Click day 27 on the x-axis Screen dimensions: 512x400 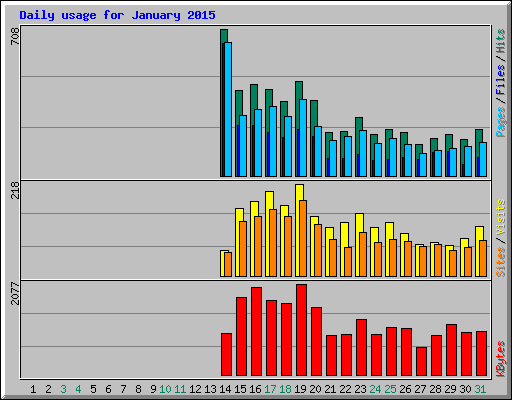420,389
